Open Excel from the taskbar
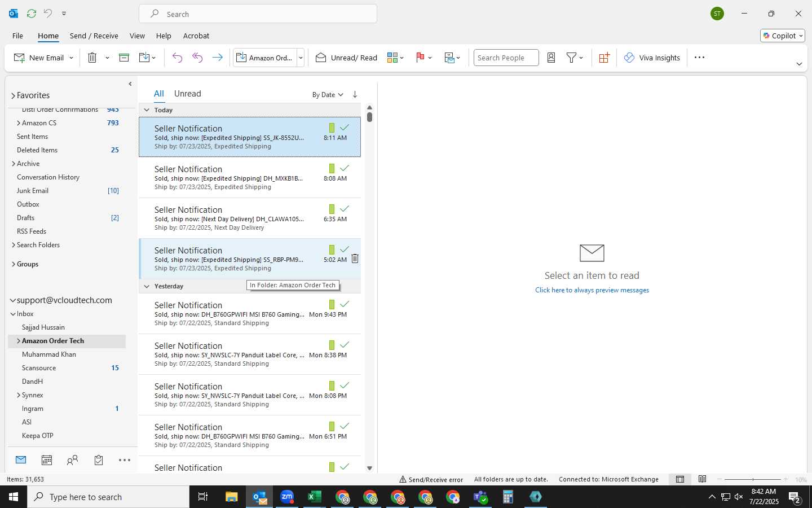Viewport: 812px width, 508px height. (315, 497)
